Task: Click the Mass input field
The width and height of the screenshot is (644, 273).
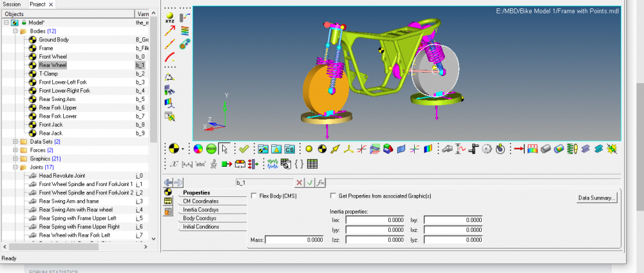Action: [x=294, y=240]
